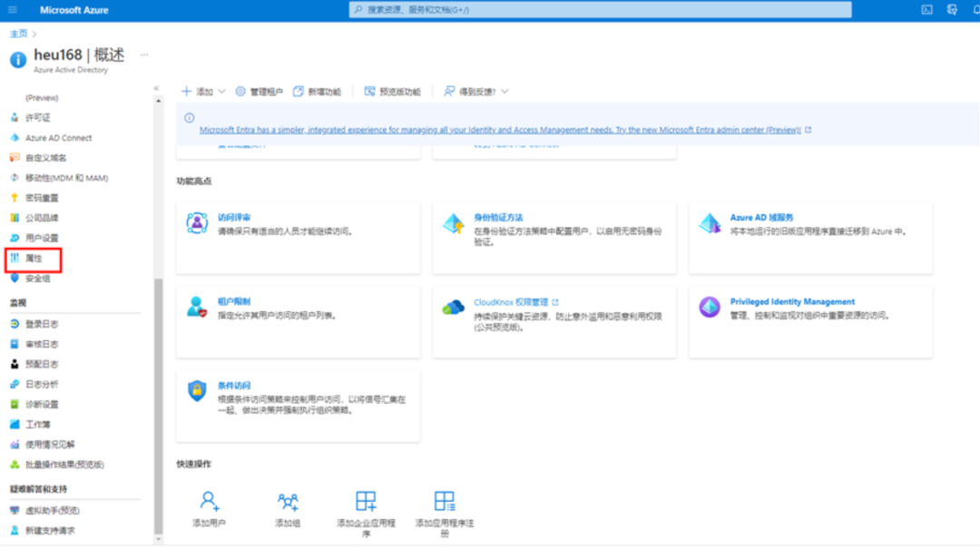
Task: Open the ellipsis menu next to heu168
Action: pos(143,53)
